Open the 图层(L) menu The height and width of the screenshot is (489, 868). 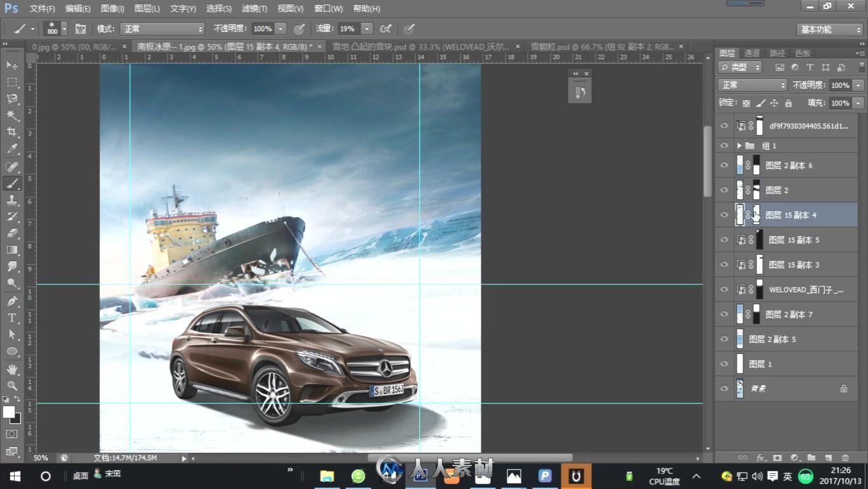pyautogui.click(x=148, y=8)
